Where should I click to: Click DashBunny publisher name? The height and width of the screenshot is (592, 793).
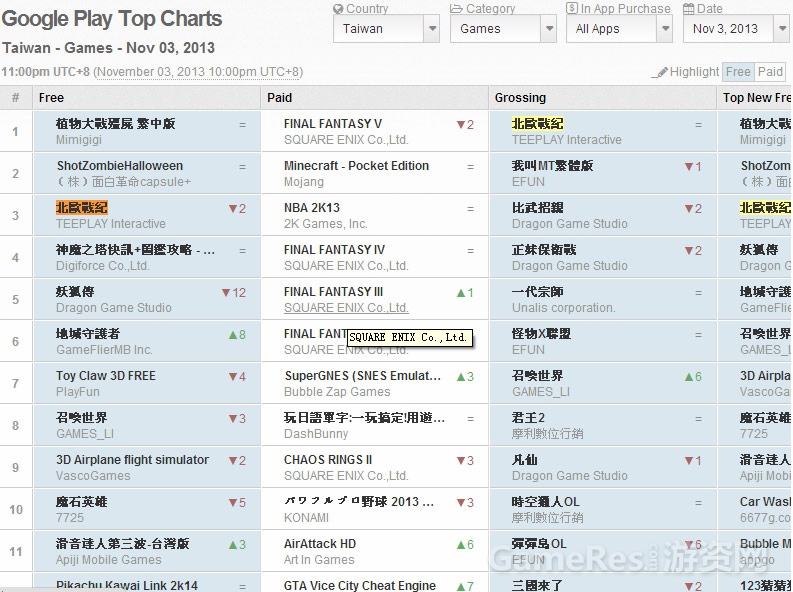316,434
